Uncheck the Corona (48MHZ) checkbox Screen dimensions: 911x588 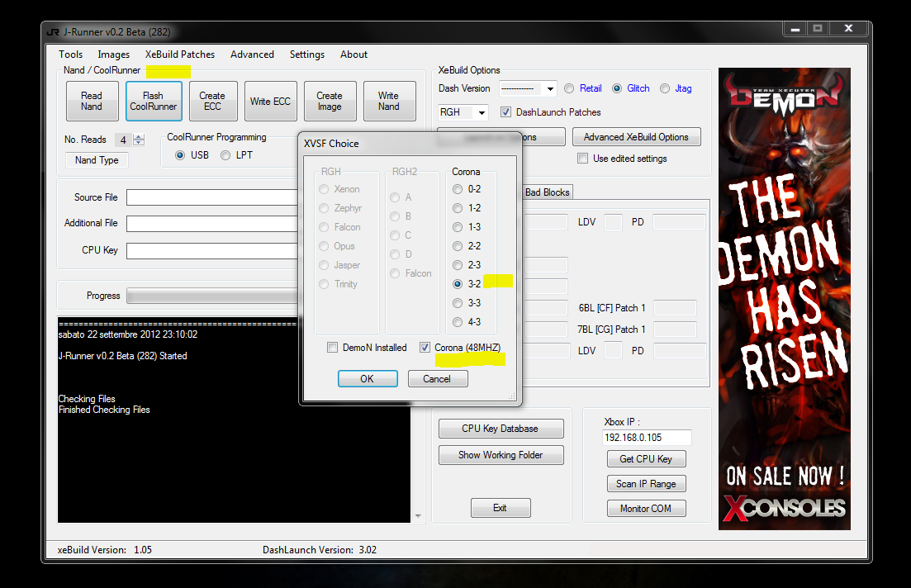pos(425,348)
